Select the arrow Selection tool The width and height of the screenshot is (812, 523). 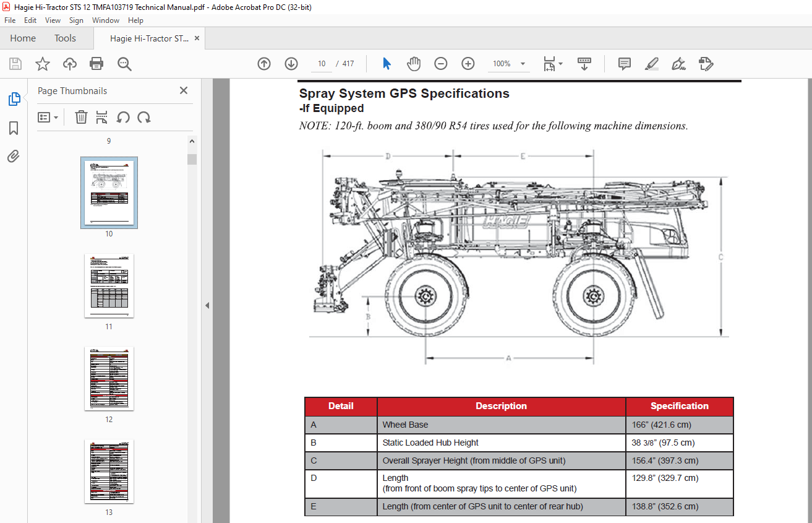pos(387,64)
